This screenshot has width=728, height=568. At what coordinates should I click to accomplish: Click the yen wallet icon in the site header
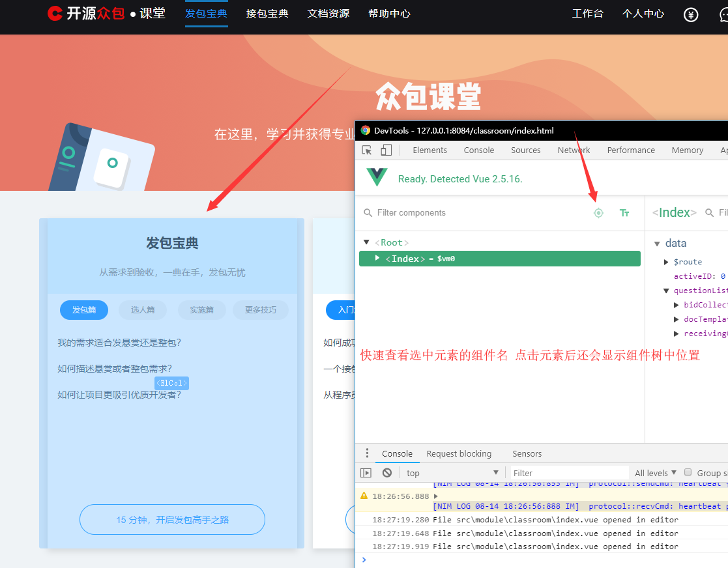(x=691, y=15)
